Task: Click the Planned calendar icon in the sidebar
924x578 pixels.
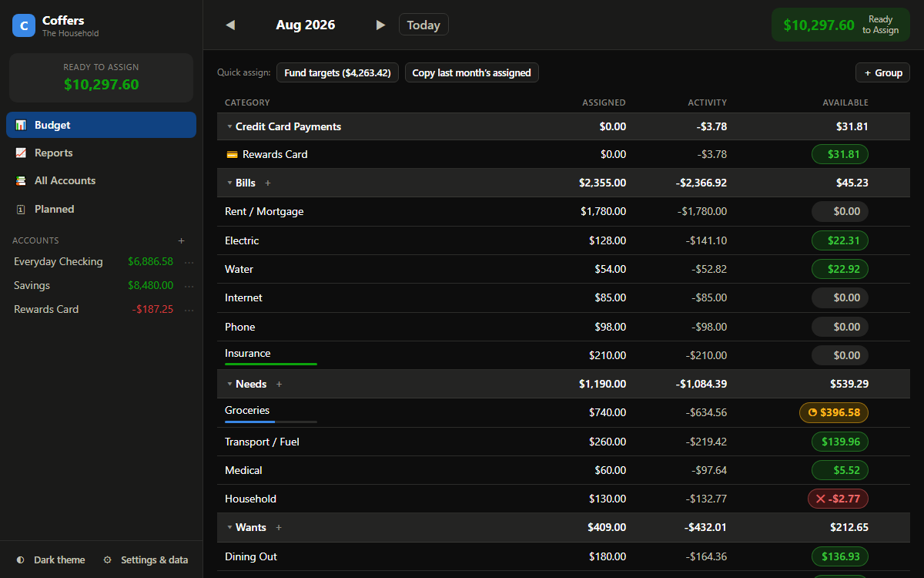Action: point(21,209)
